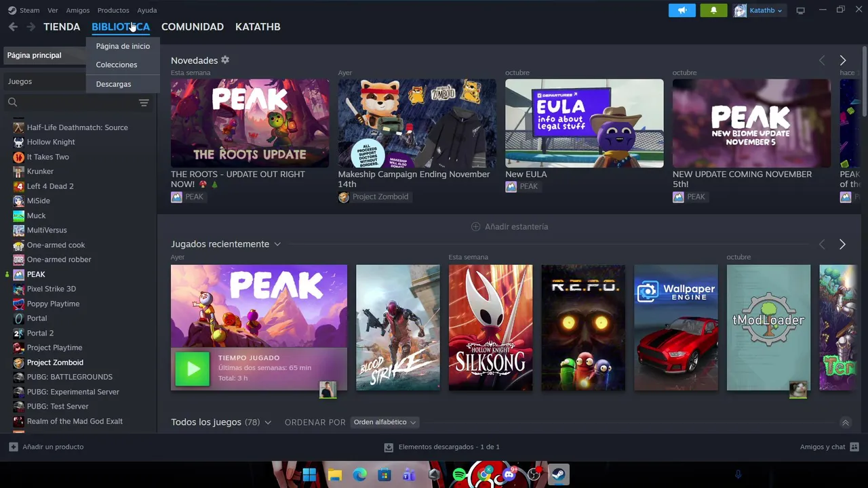Expand the Jugados recientemente dropdown
The image size is (868, 488).
277,244
